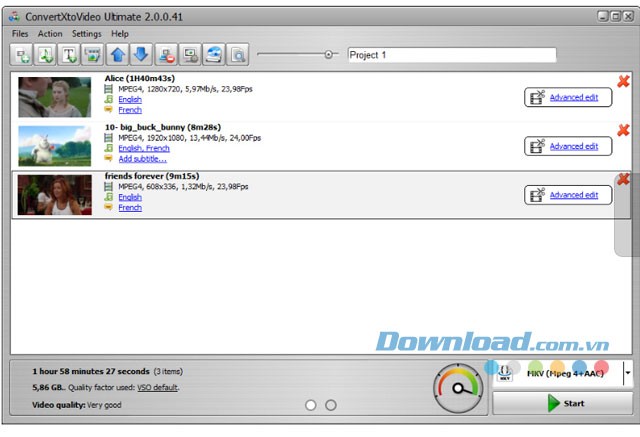The image size is (640, 437).
Task: Click the Video quality: Very good status
Action: (77, 405)
